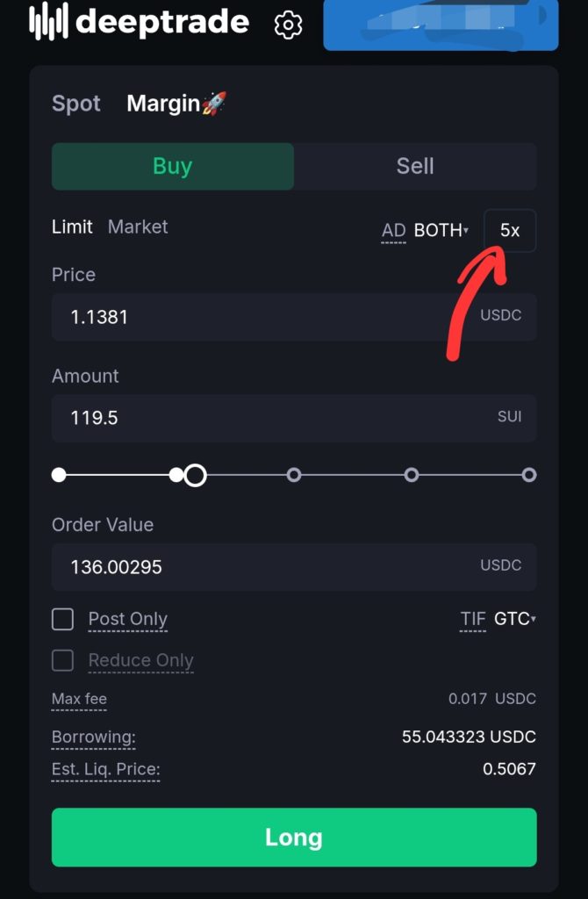
Task: Set slider to the far-right endpoint
Action: click(x=528, y=475)
